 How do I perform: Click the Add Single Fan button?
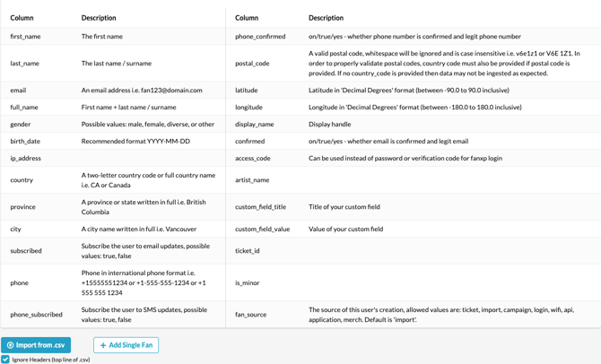click(126, 345)
